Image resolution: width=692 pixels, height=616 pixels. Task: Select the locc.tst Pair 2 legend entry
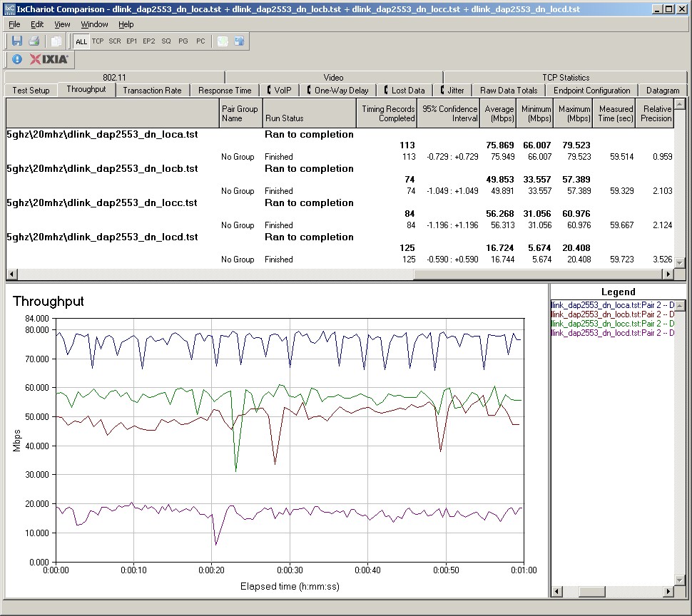[x=613, y=324]
